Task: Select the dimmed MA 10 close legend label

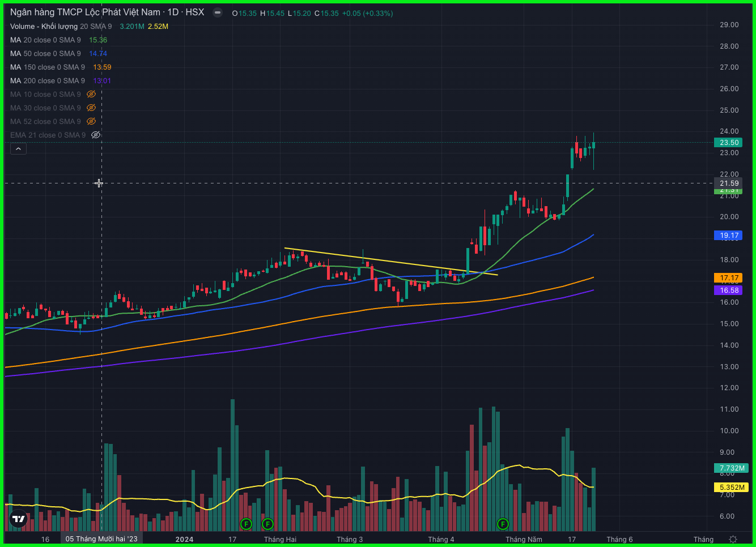Action: [45, 94]
